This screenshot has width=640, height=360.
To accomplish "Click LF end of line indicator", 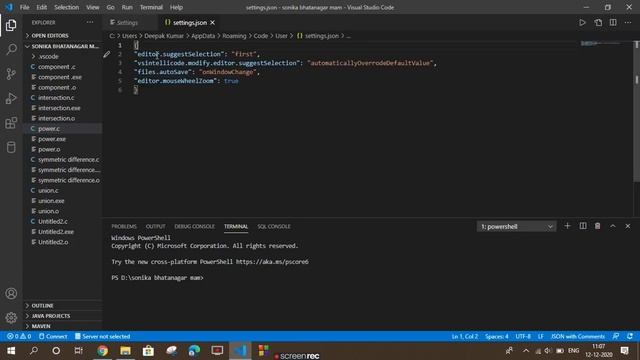I will tap(540, 336).
